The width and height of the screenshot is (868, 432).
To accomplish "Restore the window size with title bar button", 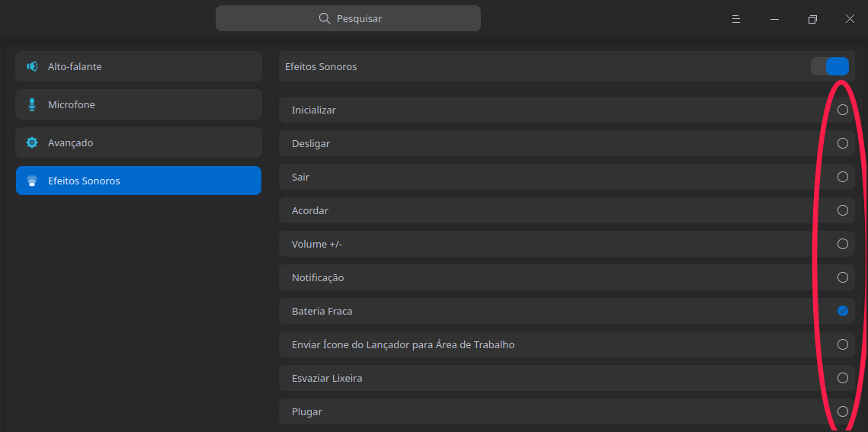I will pyautogui.click(x=812, y=19).
